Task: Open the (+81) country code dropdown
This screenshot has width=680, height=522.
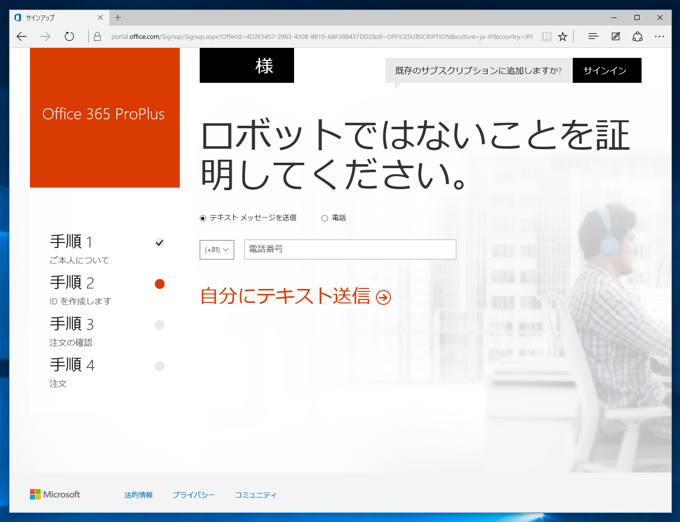Action: [217, 250]
